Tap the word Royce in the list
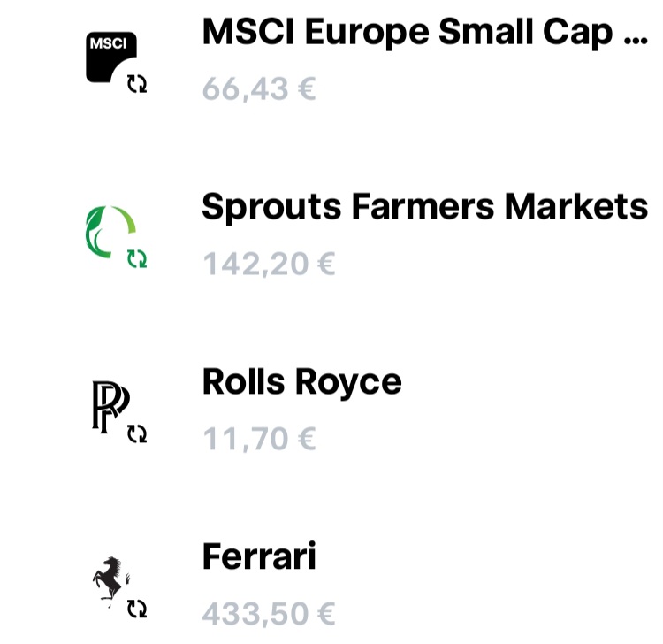Screen dimensions: 663x644 [348, 383]
